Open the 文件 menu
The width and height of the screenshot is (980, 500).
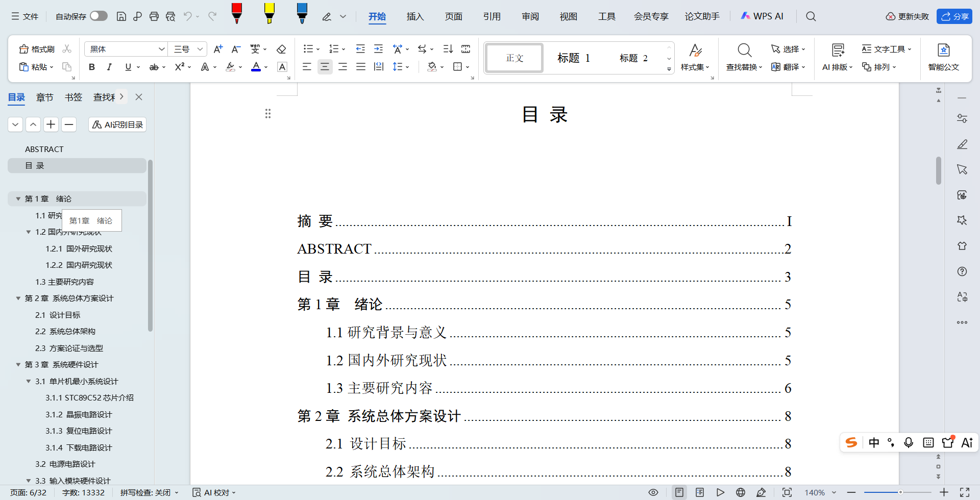point(25,16)
